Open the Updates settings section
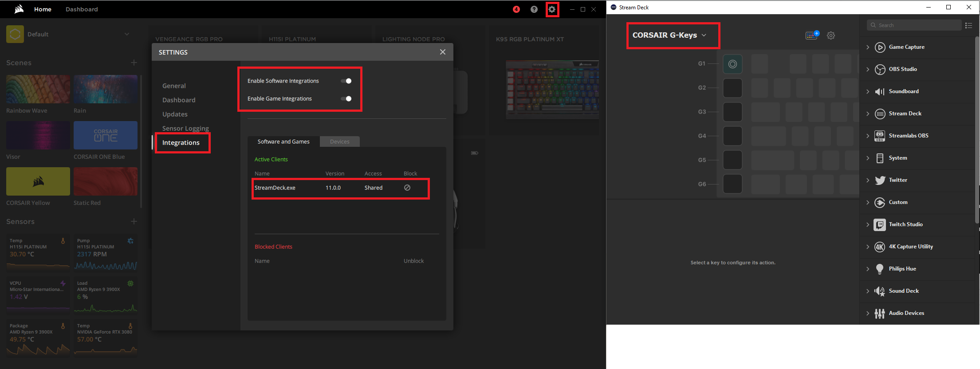 (x=175, y=114)
